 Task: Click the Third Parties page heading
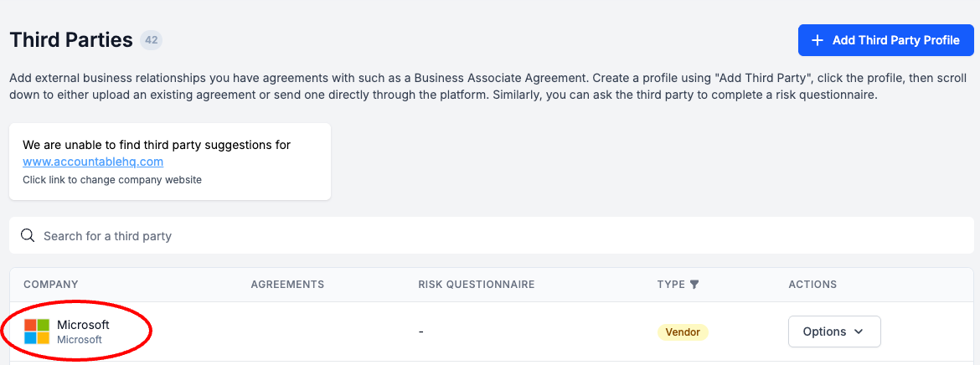(71, 39)
